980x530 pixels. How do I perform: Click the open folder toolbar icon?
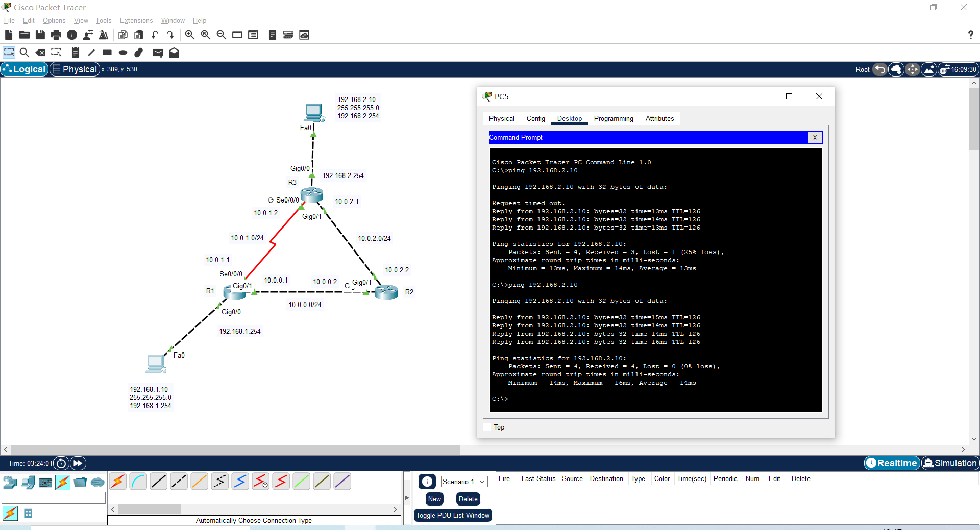(24, 35)
